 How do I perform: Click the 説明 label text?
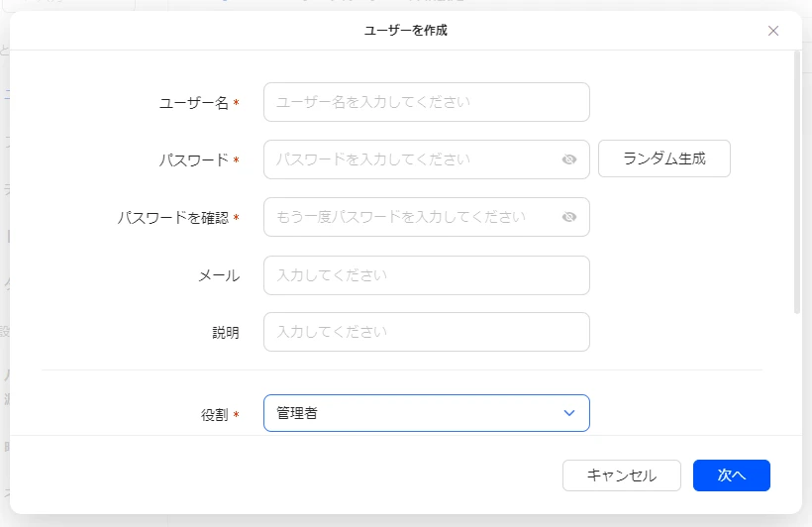[225, 333]
